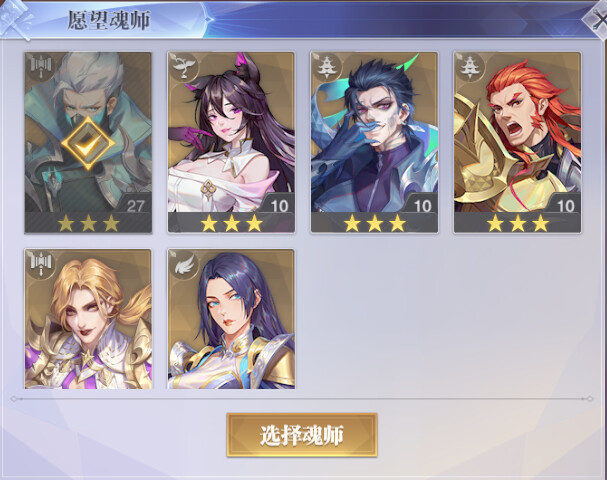The width and height of the screenshot is (607, 480).
Task: Click the class emblem on red-haired warrior card
Action: tap(470, 67)
